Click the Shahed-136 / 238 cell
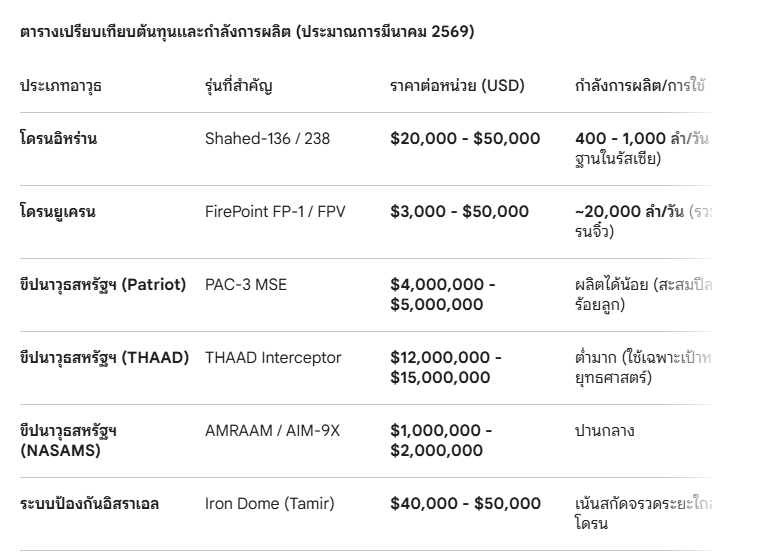Image resolution: width=775 pixels, height=552 pixels. (267, 139)
